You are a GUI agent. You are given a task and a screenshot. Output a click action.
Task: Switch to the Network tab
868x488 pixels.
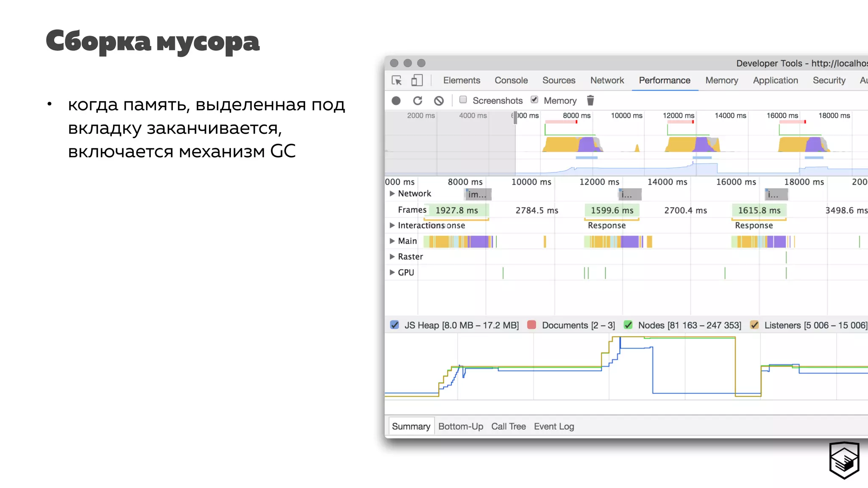coord(607,80)
